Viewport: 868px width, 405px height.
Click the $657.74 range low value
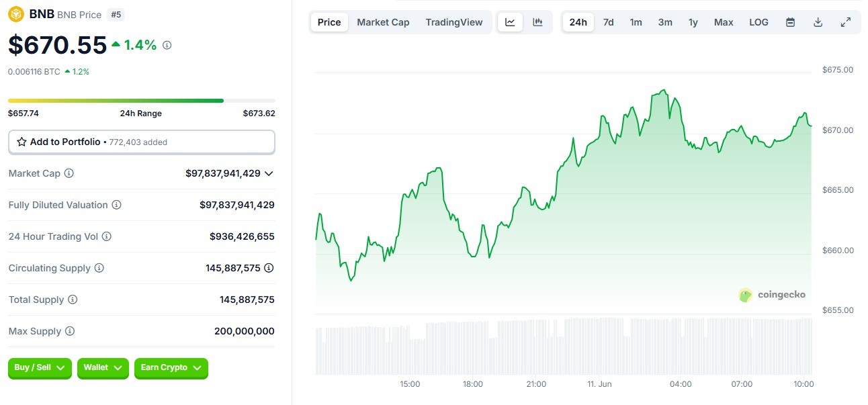(24, 114)
